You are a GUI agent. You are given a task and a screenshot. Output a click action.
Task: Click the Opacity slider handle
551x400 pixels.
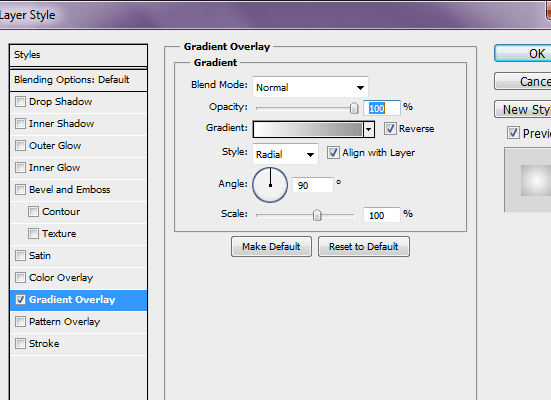pos(354,108)
